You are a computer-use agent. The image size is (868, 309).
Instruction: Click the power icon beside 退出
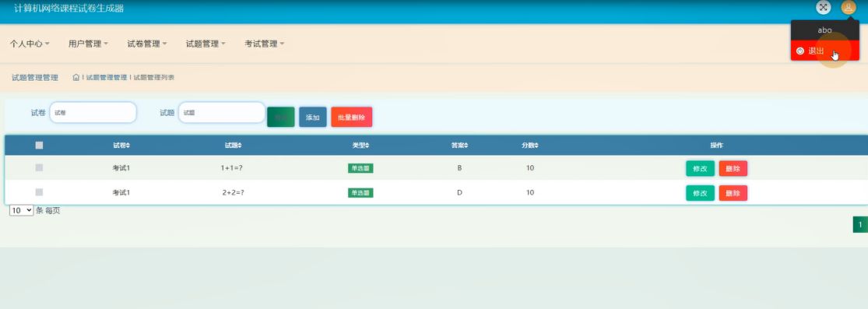point(800,51)
